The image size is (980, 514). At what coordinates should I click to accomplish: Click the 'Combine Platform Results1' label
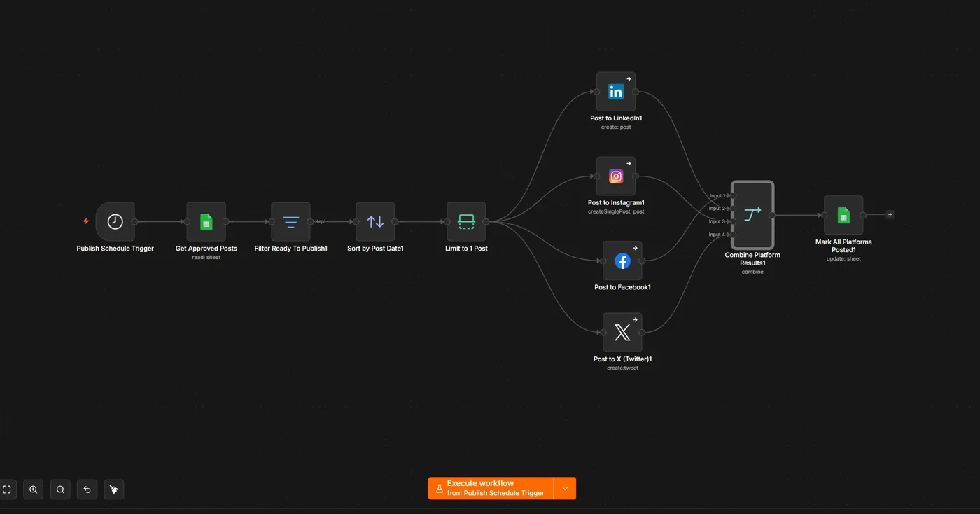tap(752, 259)
